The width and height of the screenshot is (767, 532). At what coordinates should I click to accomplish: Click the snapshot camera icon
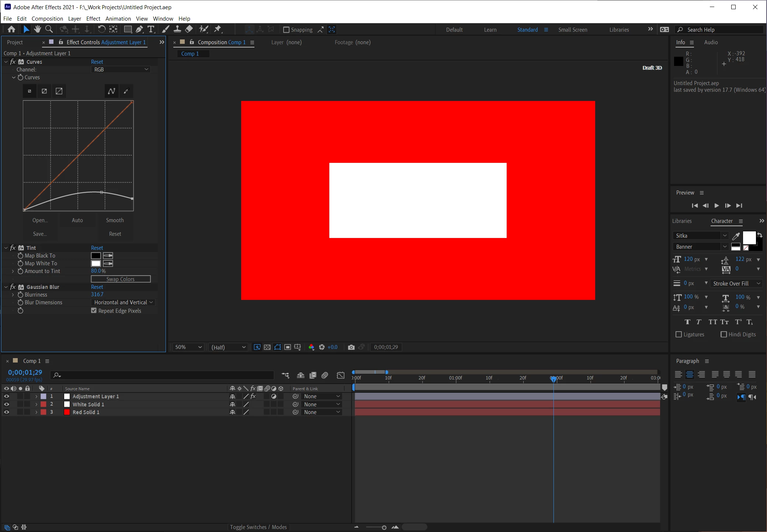351,347
